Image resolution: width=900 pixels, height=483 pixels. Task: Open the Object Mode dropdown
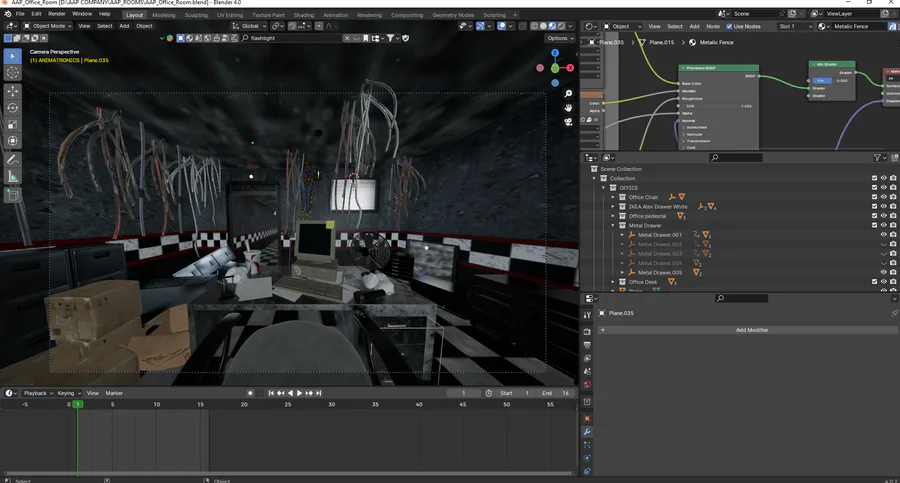(48, 26)
